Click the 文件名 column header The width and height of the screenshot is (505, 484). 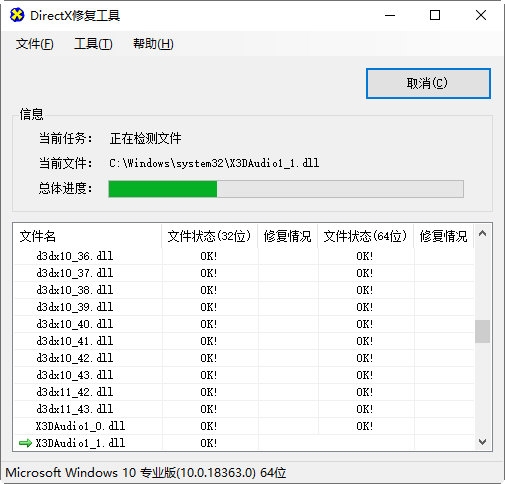point(88,236)
